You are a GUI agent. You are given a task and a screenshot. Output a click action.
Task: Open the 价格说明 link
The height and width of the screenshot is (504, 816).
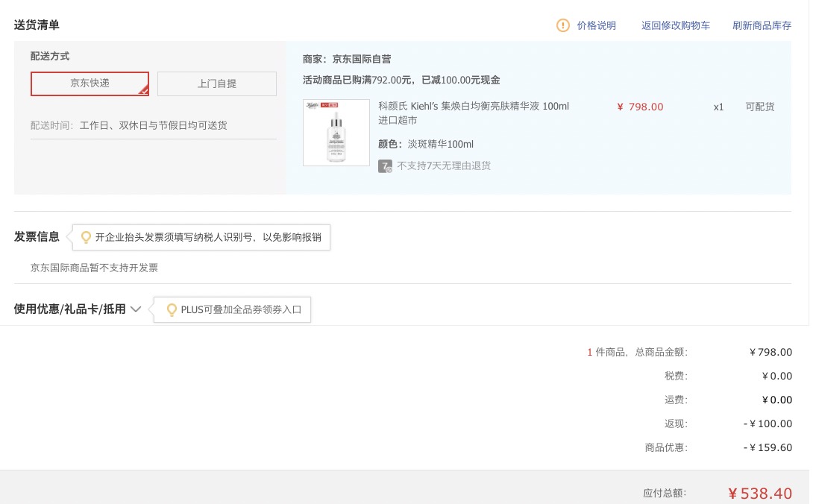[x=596, y=25]
